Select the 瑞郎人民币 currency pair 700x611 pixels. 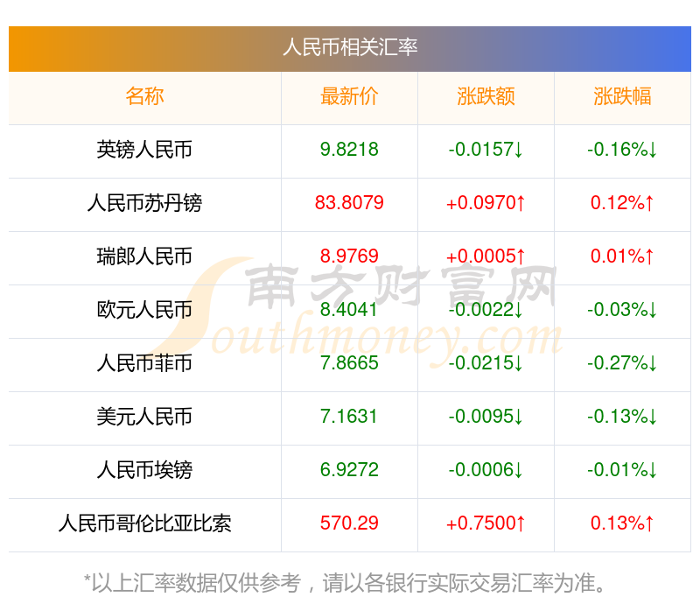point(144,256)
